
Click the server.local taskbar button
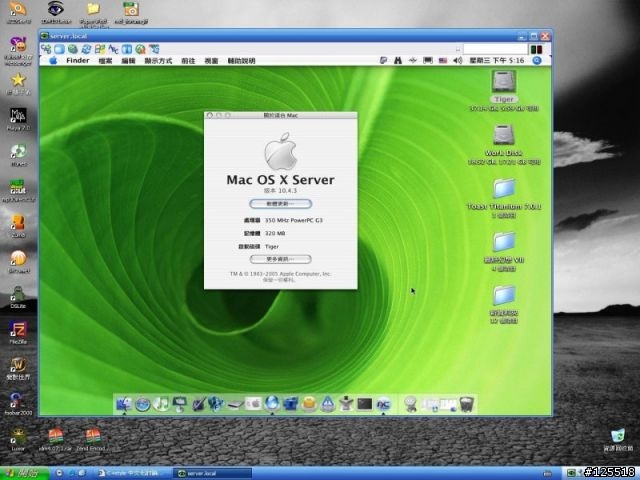pyautogui.click(x=212, y=473)
